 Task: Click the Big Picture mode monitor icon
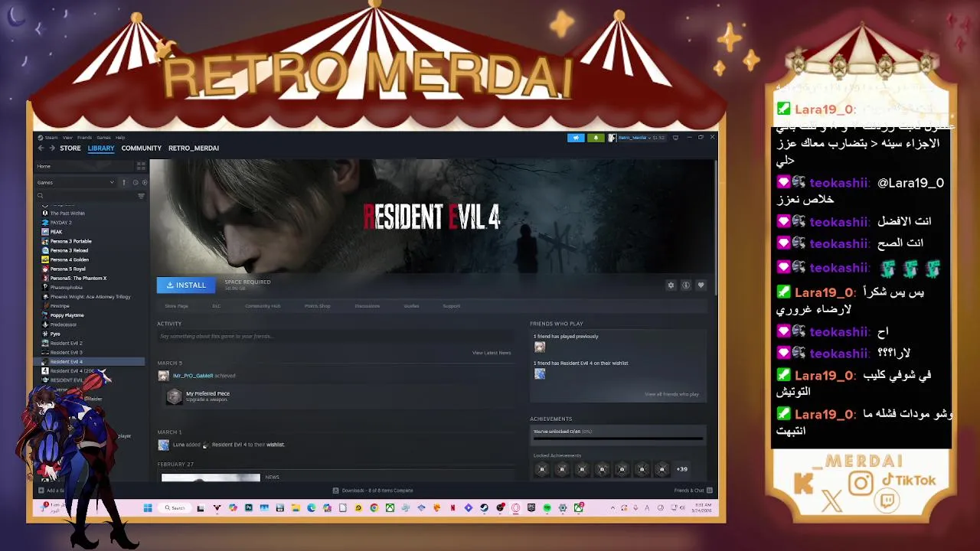[x=675, y=138]
